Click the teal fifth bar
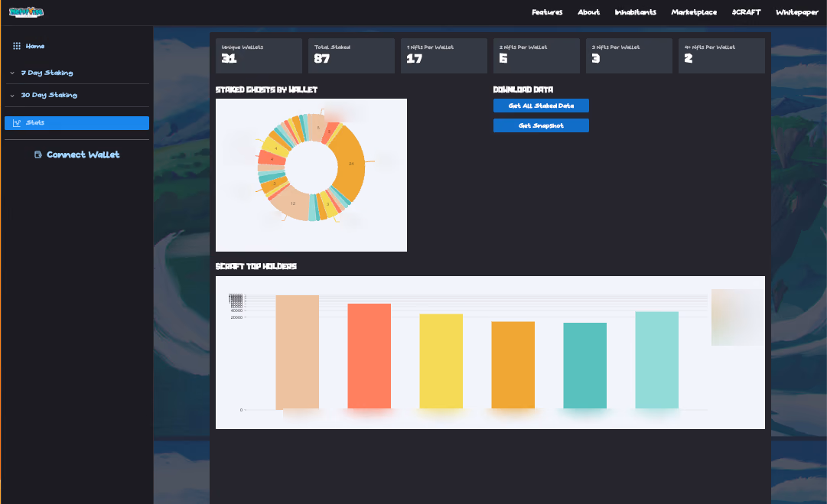This screenshot has height=504, width=827. click(585, 366)
